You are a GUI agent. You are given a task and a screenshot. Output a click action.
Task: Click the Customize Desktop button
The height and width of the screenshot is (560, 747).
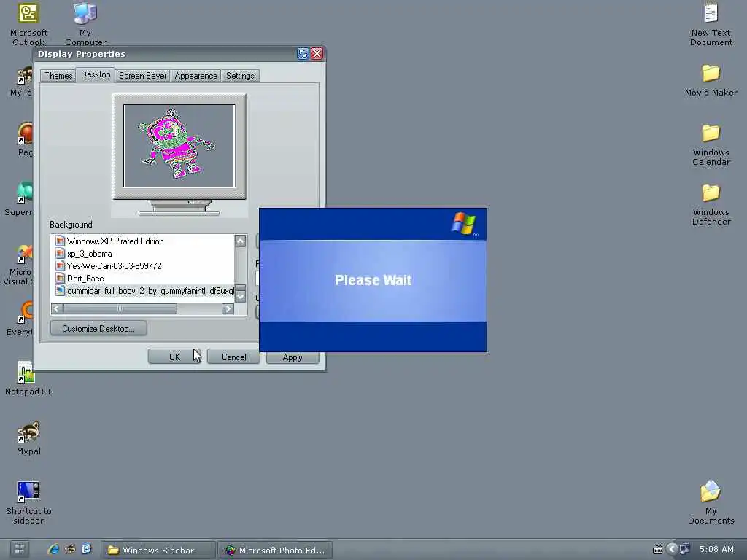pyautogui.click(x=98, y=329)
